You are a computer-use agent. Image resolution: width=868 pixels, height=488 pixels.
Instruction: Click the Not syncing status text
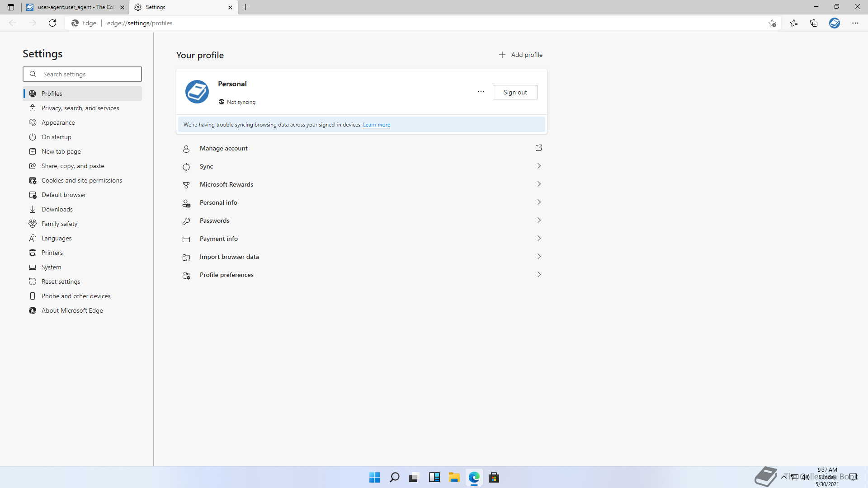click(241, 102)
